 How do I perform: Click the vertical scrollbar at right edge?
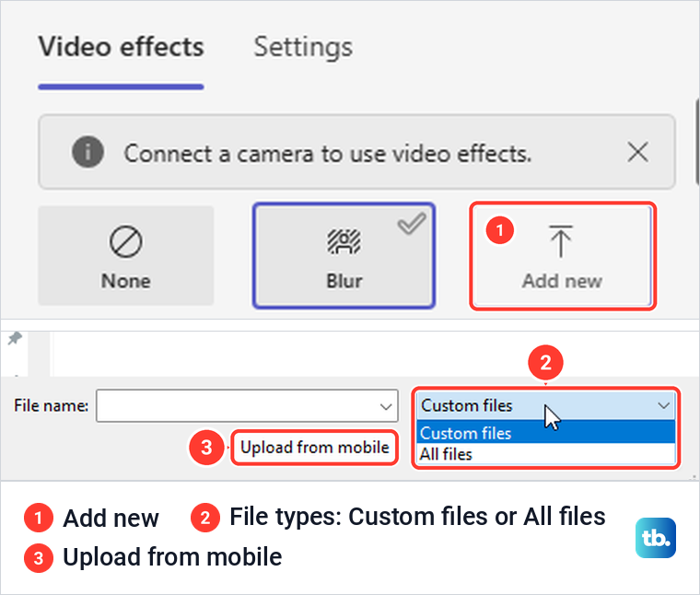pos(697,141)
